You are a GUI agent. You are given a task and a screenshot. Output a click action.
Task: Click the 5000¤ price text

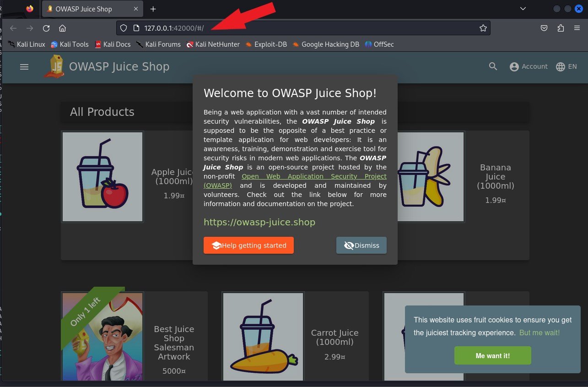pos(174,371)
